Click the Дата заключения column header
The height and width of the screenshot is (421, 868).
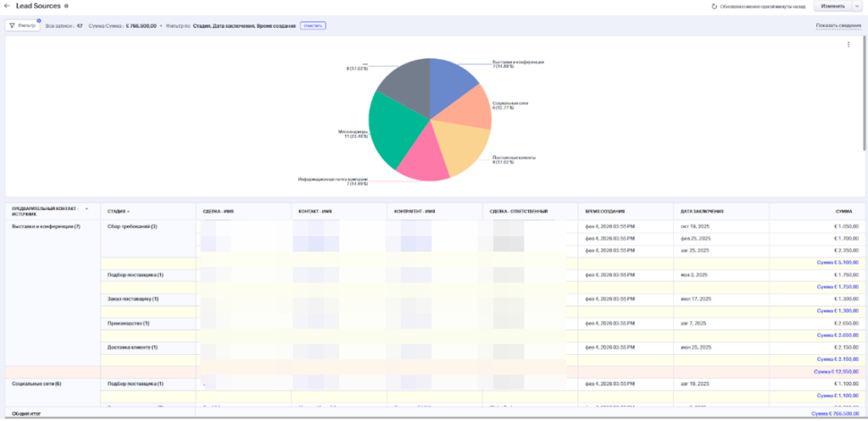[x=702, y=211]
